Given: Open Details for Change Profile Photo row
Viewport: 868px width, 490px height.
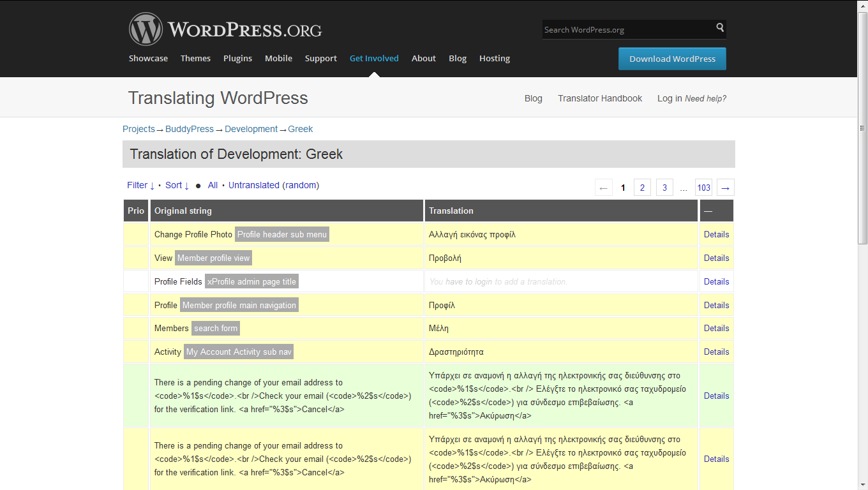Looking at the screenshot, I should pyautogui.click(x=716, y=234).
